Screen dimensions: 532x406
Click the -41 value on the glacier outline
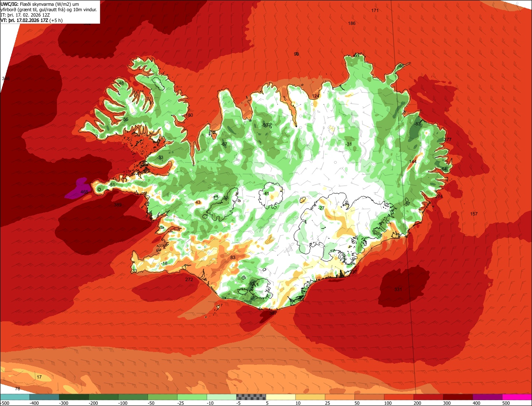(266, 194)
